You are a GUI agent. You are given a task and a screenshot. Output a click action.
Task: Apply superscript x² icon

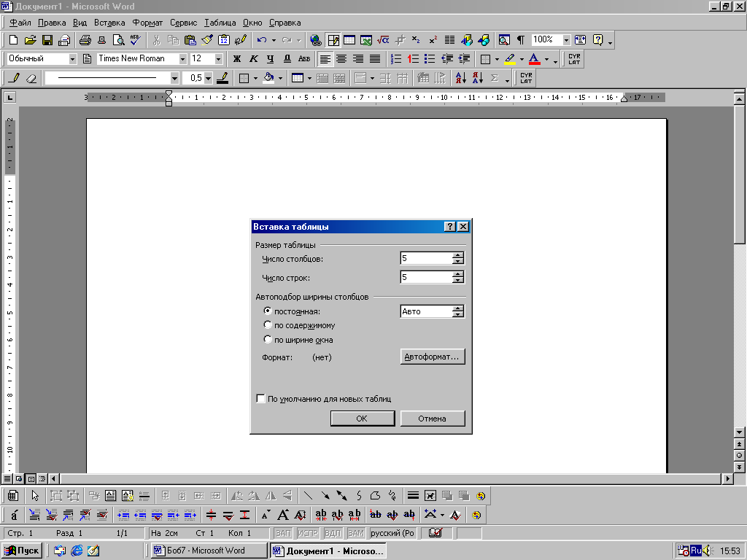pyautogui.click(x=433, y=40)
